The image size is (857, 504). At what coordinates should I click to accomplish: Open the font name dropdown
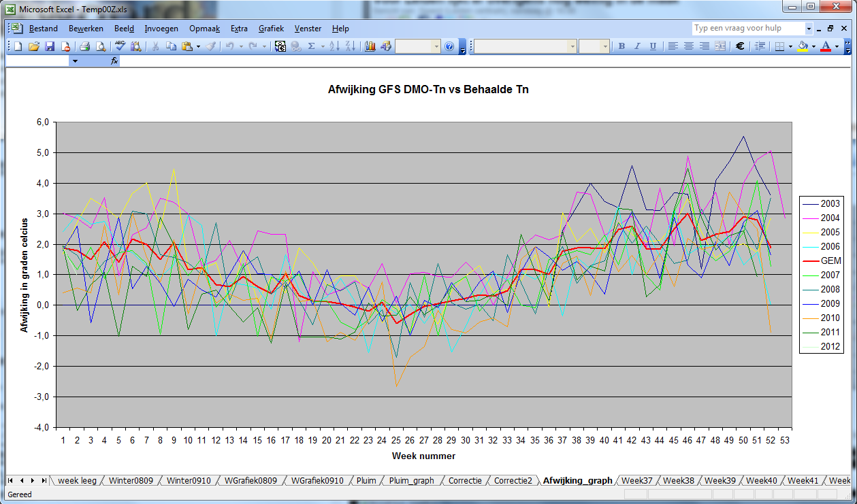click(572, 46)
